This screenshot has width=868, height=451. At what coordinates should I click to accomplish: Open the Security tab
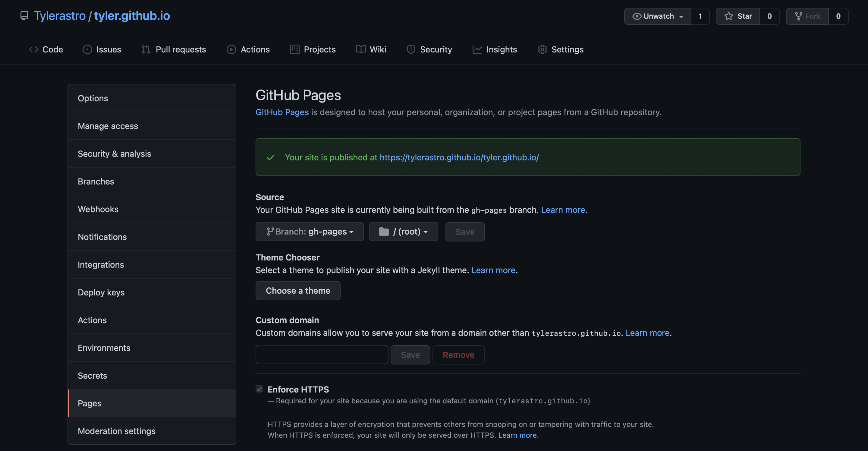[429, 49]
